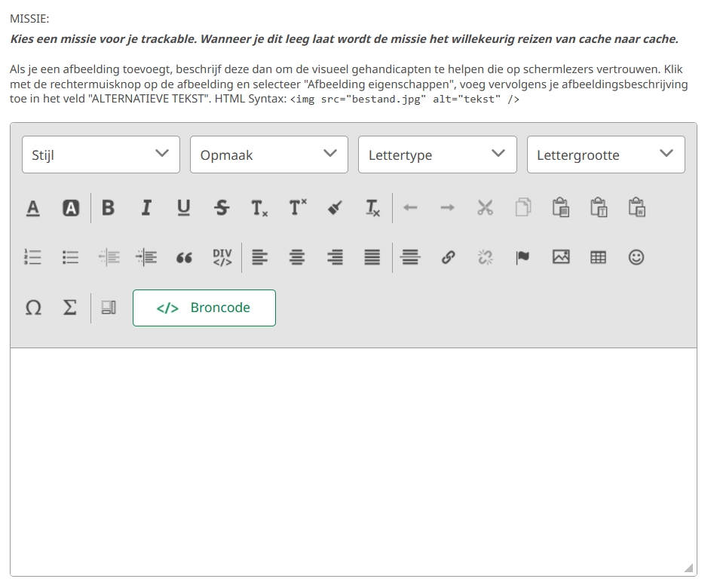The height and width of the screenshot is (588, 717).
Task: Toggle italic formatting
Action: (146, 208)
